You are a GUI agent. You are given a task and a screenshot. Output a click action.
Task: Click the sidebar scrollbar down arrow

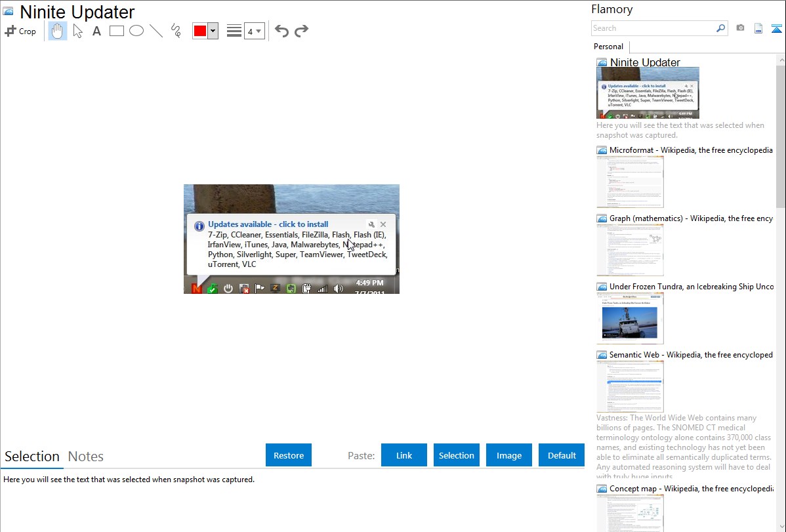[781, 527]
